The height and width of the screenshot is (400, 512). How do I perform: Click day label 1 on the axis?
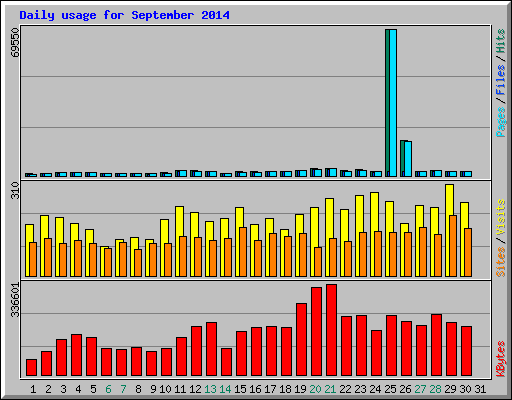tap(33, 389)
